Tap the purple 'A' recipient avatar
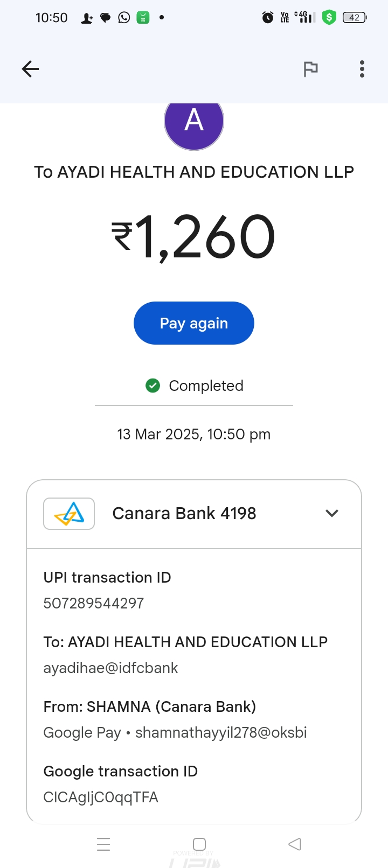Viewport: 388px width, 868px height. tap(194, 122)
